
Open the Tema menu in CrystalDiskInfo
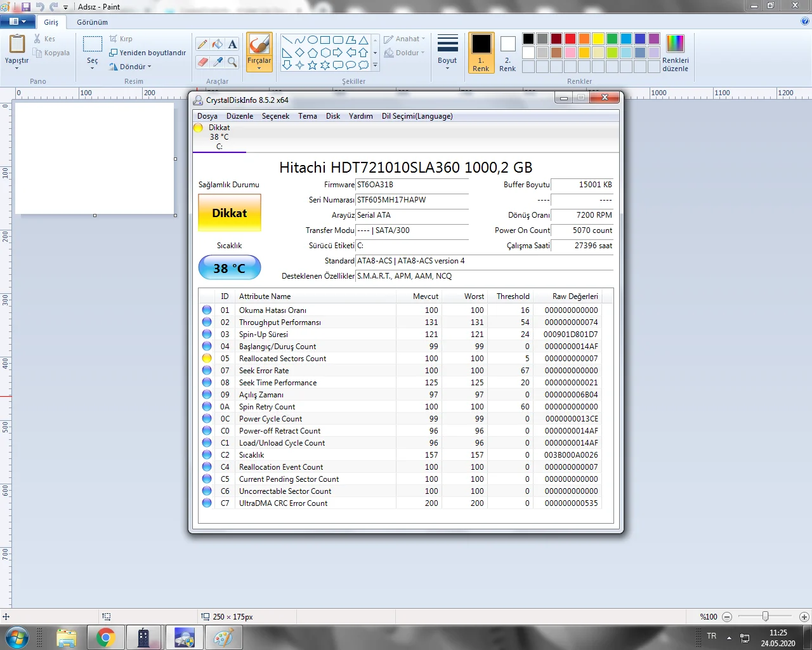tap(308, 116)
